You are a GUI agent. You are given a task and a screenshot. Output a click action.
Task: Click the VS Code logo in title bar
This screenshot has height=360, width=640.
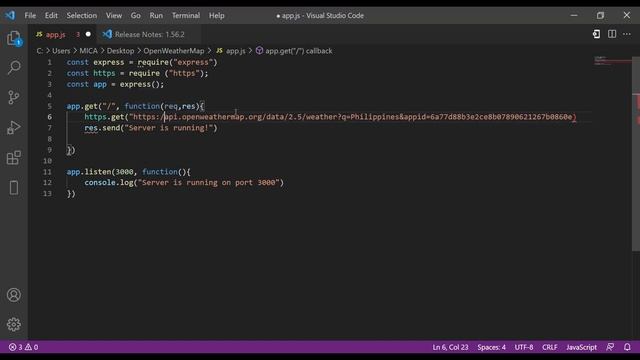10,16
